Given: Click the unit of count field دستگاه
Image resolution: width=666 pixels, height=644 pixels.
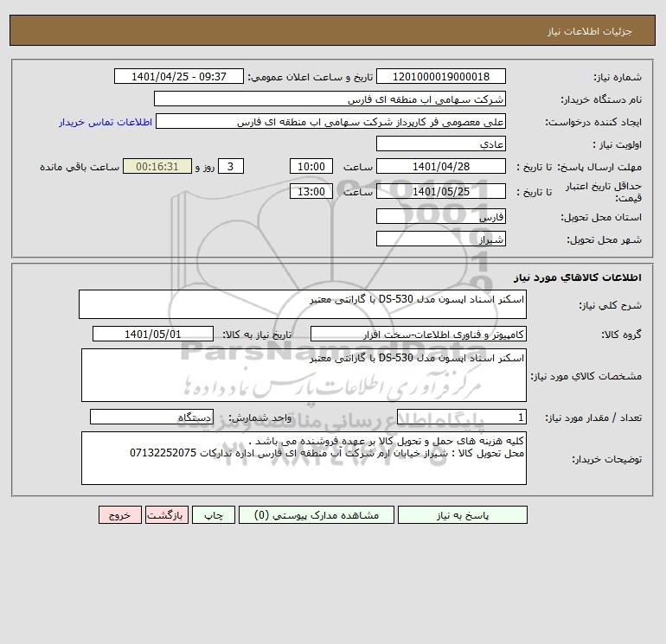Looking at the screenshot, I should pyautogui.click(x=151, y=417).
